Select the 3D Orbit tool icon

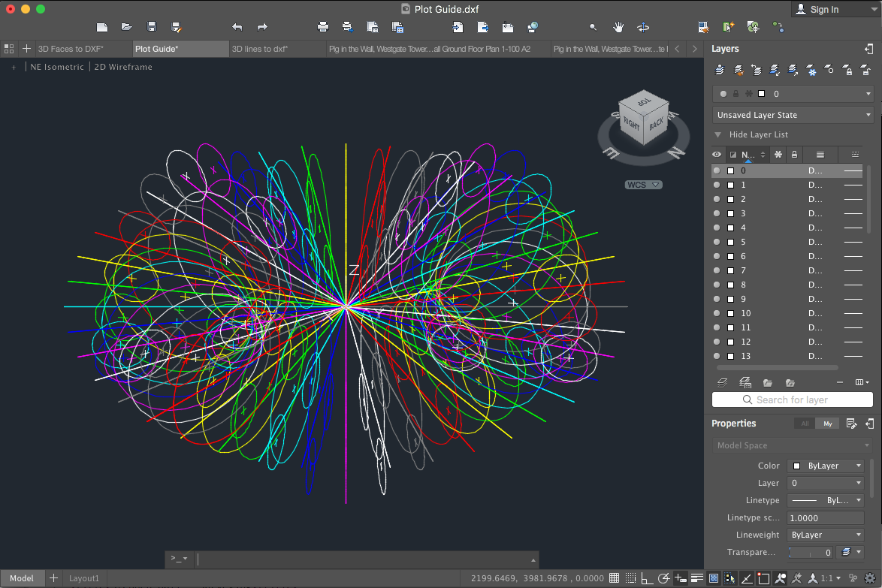coord(643,27)
